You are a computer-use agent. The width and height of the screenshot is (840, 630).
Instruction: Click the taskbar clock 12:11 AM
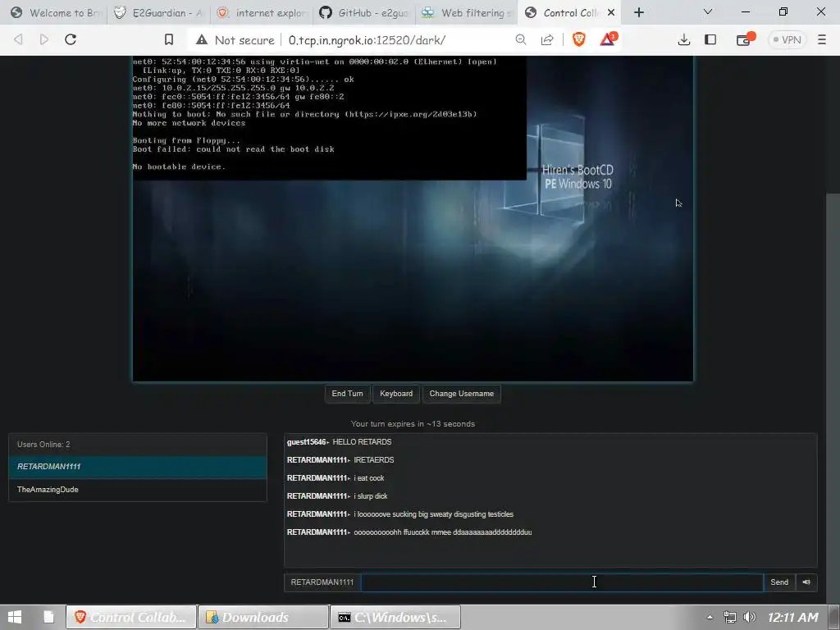793,617
